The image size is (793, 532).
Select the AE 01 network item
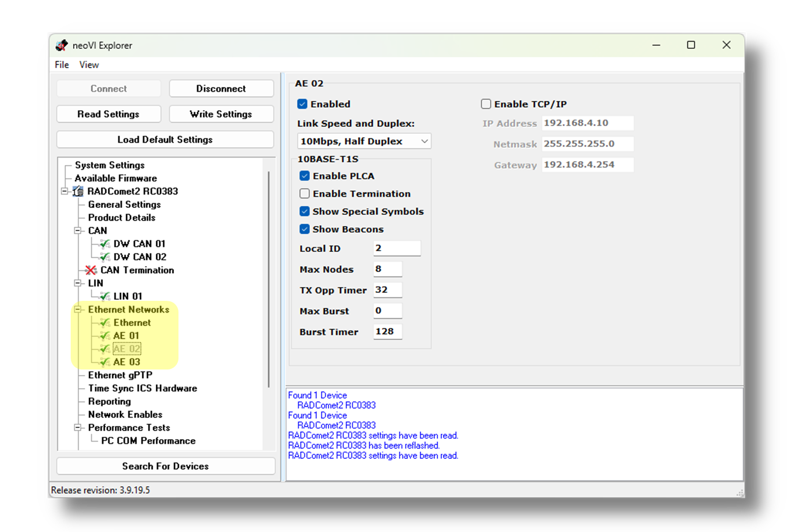pyautogui.click(x=127, y=336)
